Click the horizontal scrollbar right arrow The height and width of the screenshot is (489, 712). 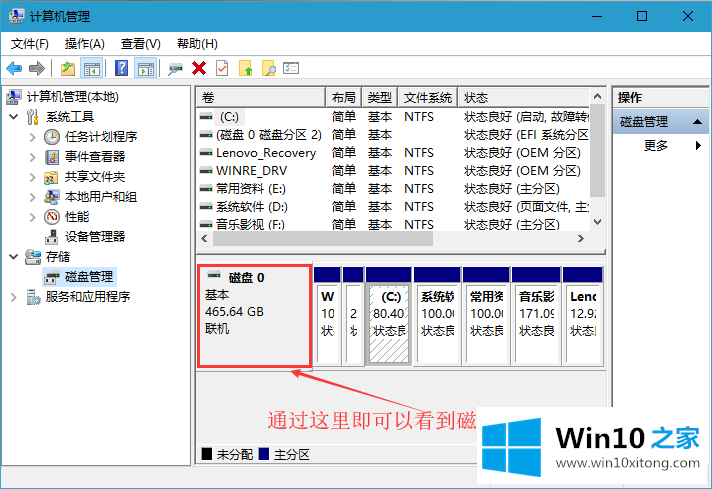pyautogui.click(x=581, y=238)
